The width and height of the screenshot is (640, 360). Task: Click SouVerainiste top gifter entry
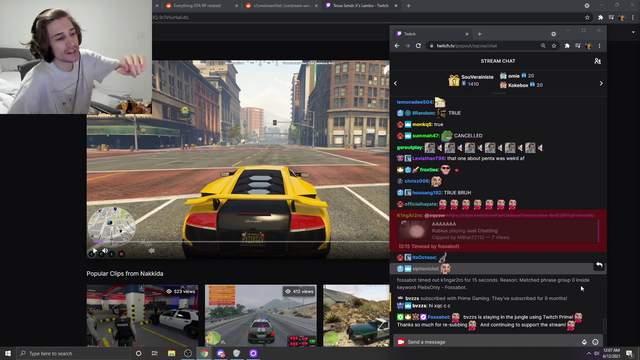[471, 80]
